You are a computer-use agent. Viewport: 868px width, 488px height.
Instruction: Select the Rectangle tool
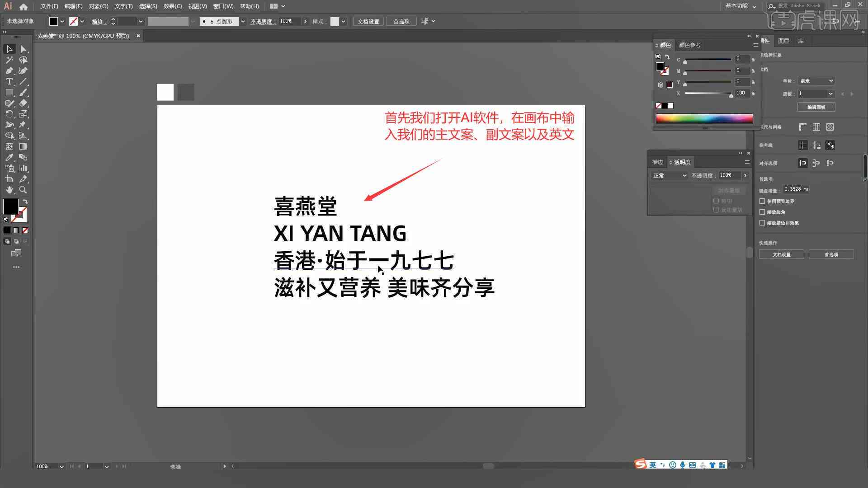tap(9, 92)
